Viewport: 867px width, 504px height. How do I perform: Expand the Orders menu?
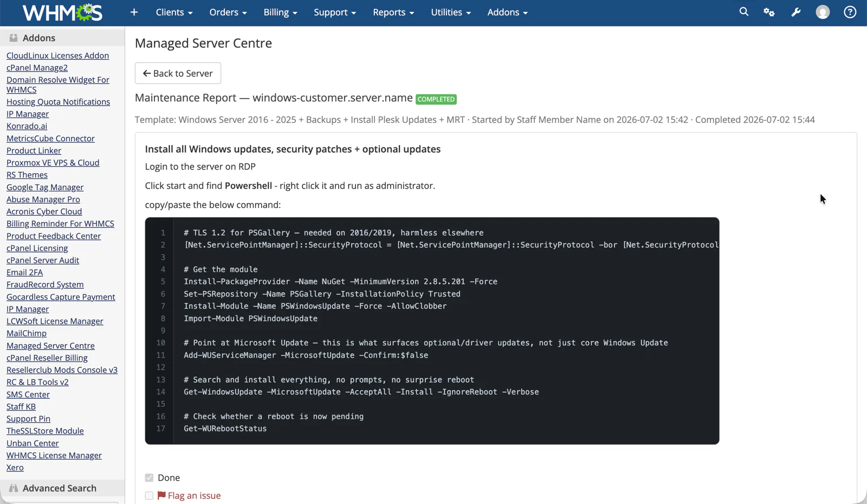(x=228, y=12)
